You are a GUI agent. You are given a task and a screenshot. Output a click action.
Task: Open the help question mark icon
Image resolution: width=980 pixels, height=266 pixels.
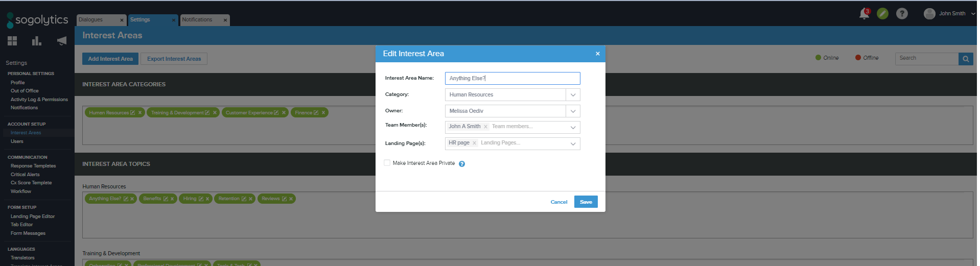(902, 14)
